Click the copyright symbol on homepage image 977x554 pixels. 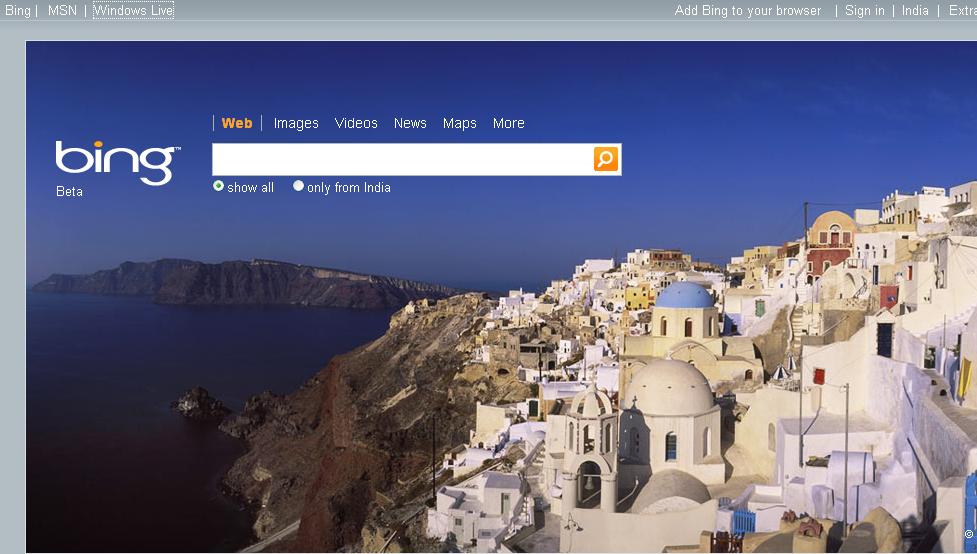pyautogui.click(x=969, y=534)
